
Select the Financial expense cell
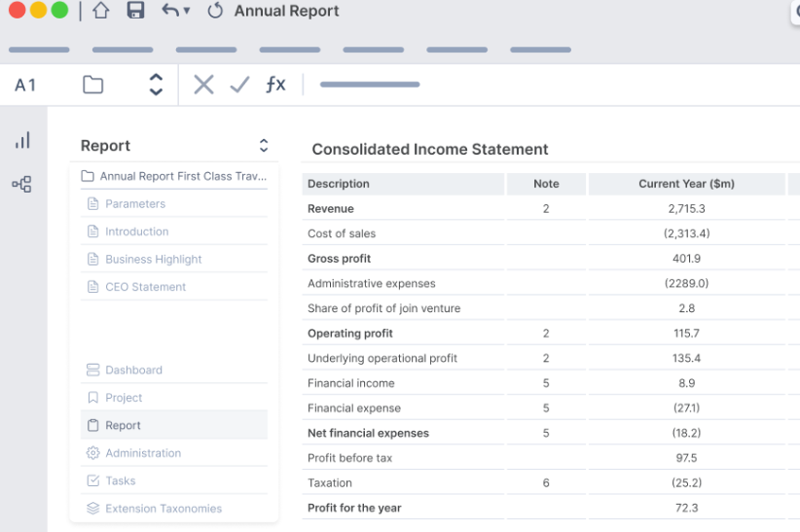click(x=403, y=408)
